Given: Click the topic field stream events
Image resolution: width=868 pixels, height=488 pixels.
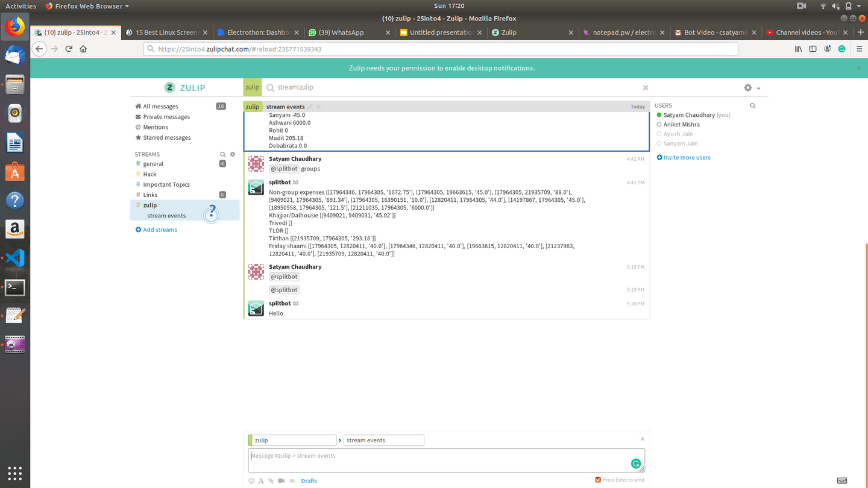Looking at the screenshot, I should 383,440.
